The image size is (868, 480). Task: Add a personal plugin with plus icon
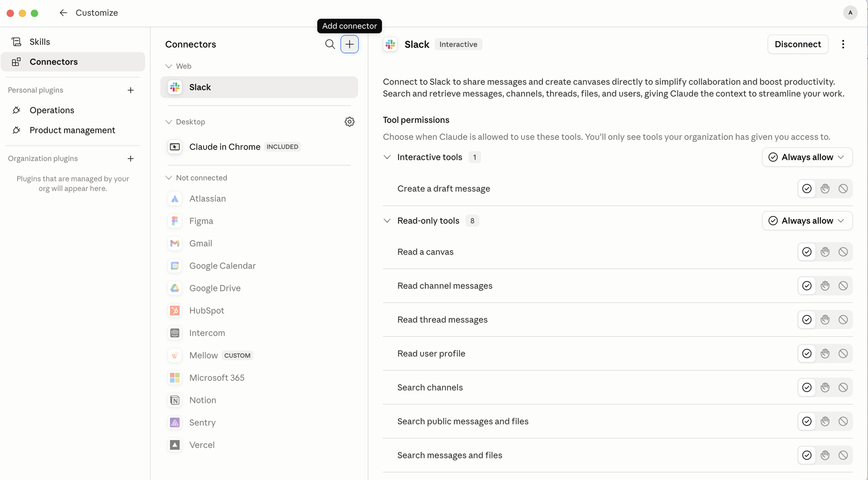(131, 90)
